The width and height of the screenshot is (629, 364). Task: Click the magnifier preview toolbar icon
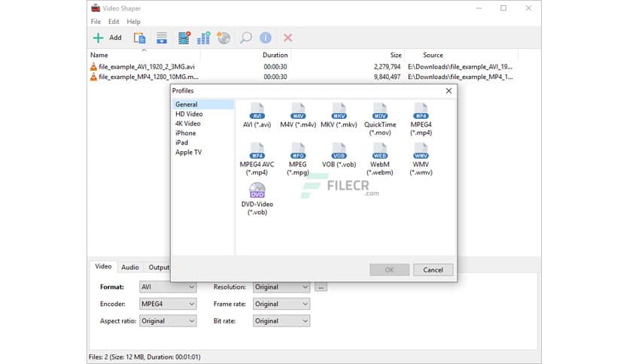tap(245, 38)
